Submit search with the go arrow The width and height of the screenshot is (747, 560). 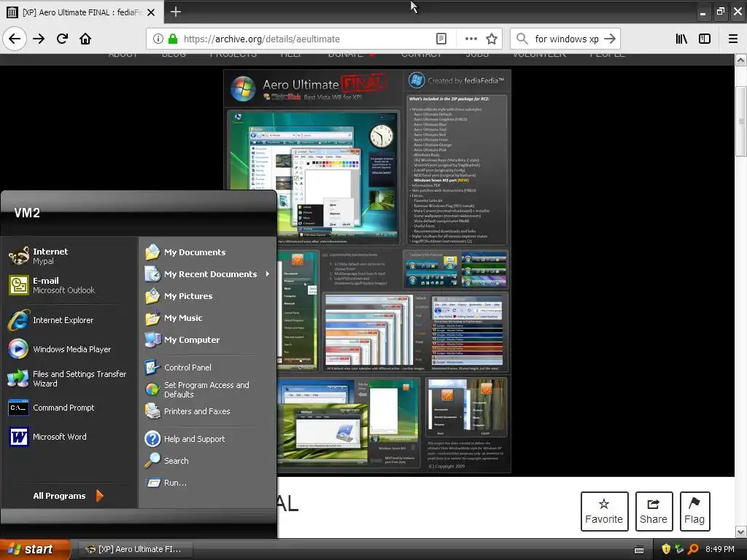[609, 39]
